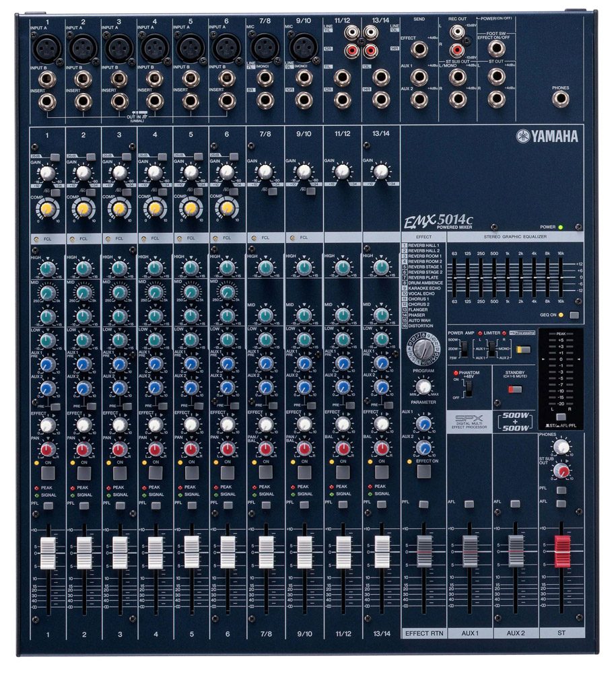Click the channel 7/8 fader
Screen dimensions: 616x673
[266, 553]
